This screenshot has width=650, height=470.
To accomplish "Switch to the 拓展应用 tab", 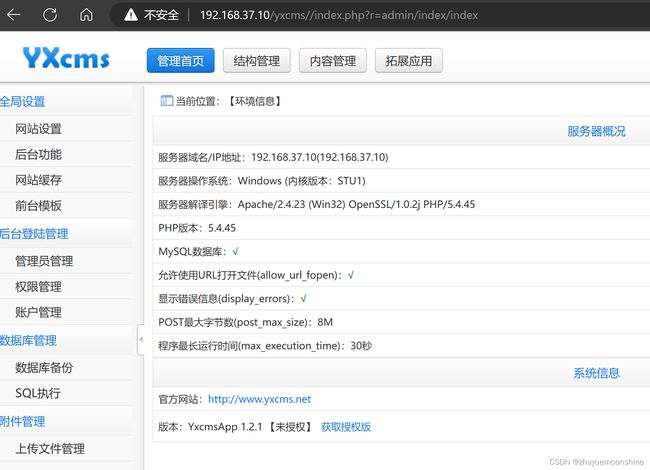I will coord(409,61).
